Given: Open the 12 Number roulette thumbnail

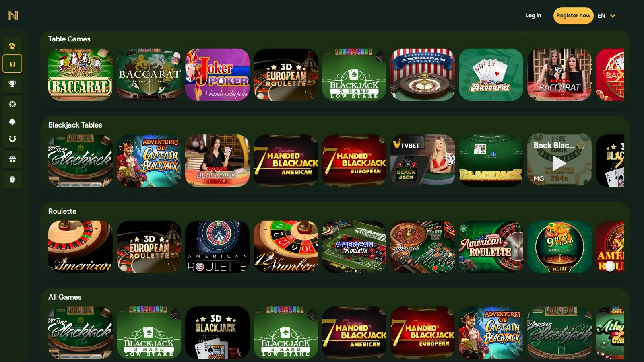Looking at the screenshot, I should 286,247.
